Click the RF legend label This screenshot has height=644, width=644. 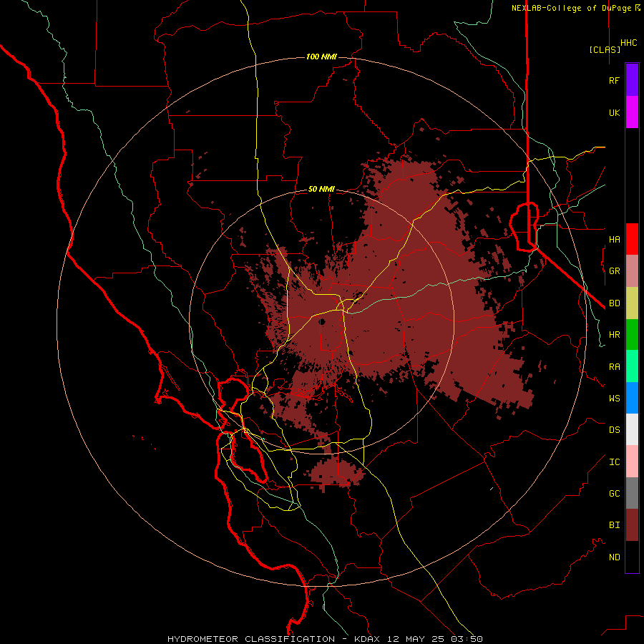point(614,80)
